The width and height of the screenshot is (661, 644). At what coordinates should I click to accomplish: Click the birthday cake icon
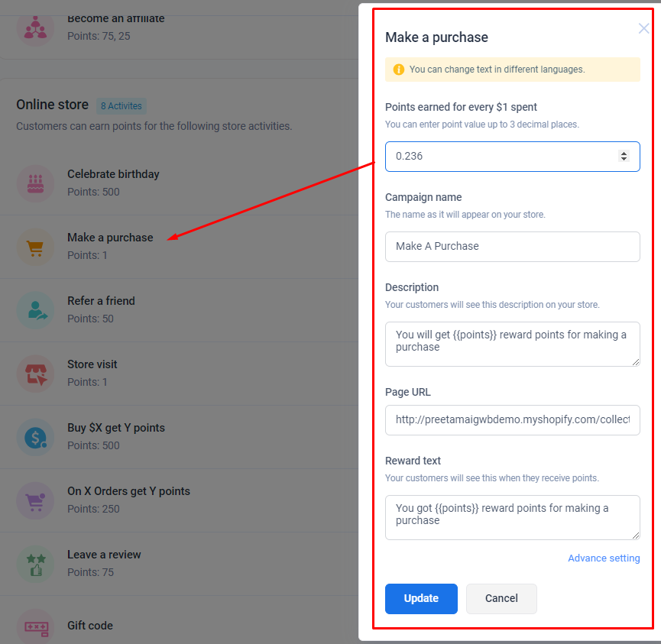35,183
